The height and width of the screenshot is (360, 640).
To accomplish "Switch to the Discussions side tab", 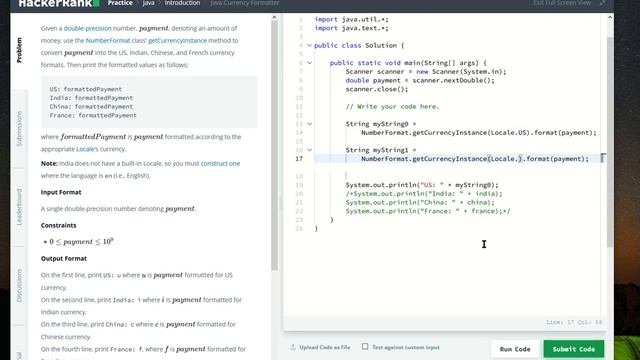I will pos(19,285).
